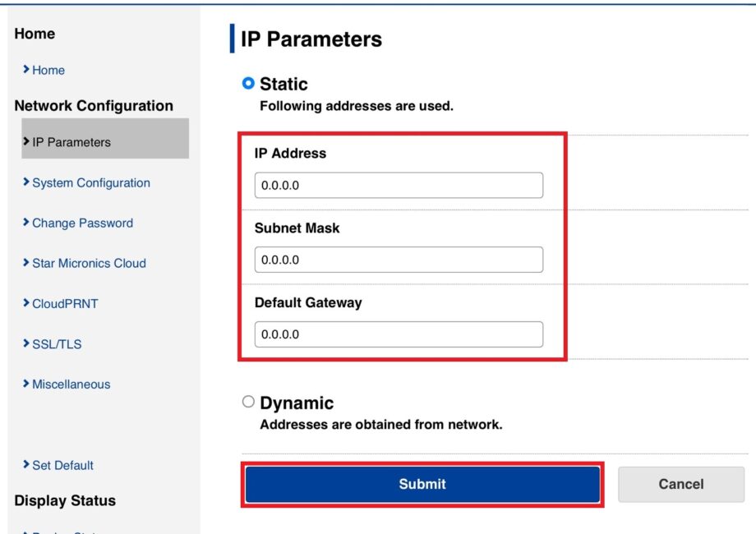Click the chevron arrow next to SSL/TLS
The height and width of the screenshot is (534, 756).
pos(26,344)
